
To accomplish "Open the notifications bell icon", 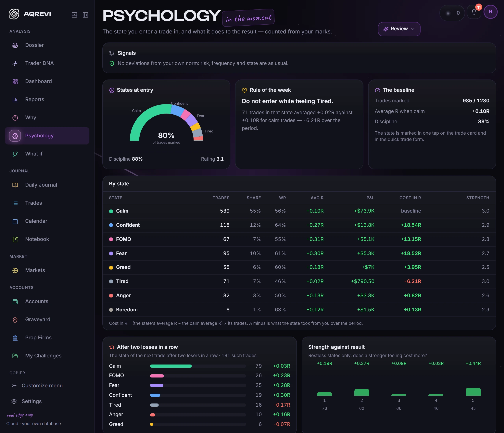I will [474, 12].
